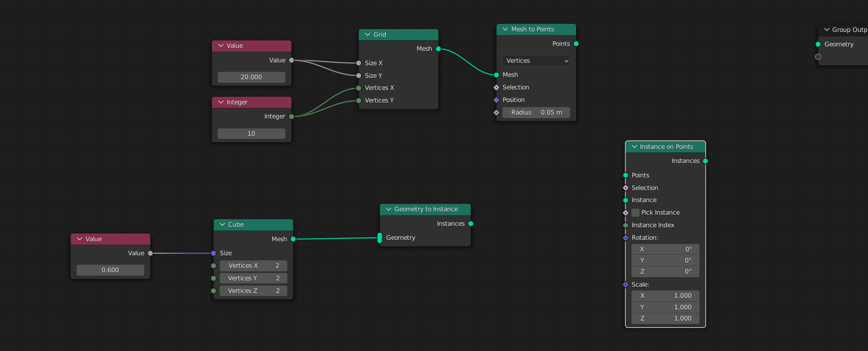This screenshot has height=351, width=868.
Task: Click the Cube's Vertices X field
Action: (x=253, y=266)
